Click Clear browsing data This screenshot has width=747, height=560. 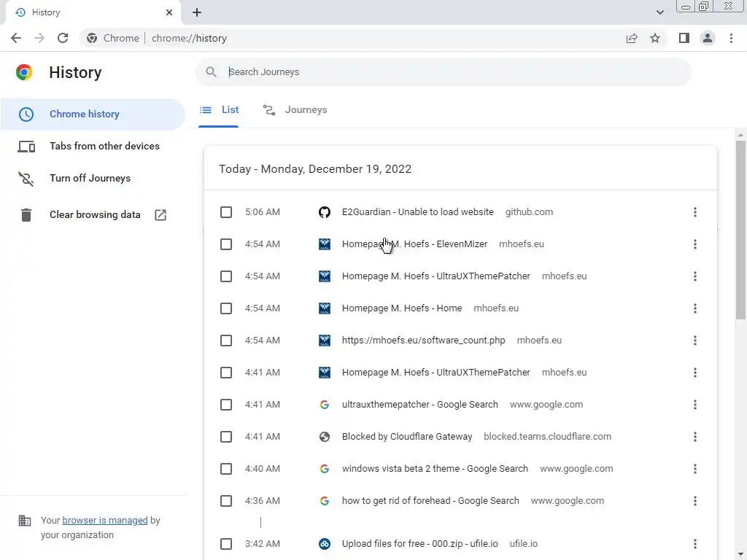click(x=95, y=214)
